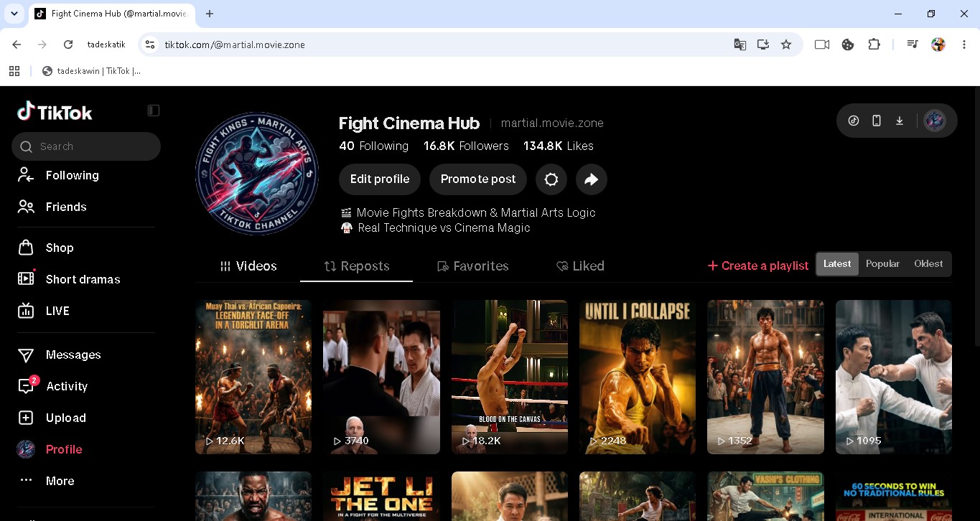Click the TikTok logo
Image resolution: width=980 pixels, height=521 pixels.
point(55,111)
